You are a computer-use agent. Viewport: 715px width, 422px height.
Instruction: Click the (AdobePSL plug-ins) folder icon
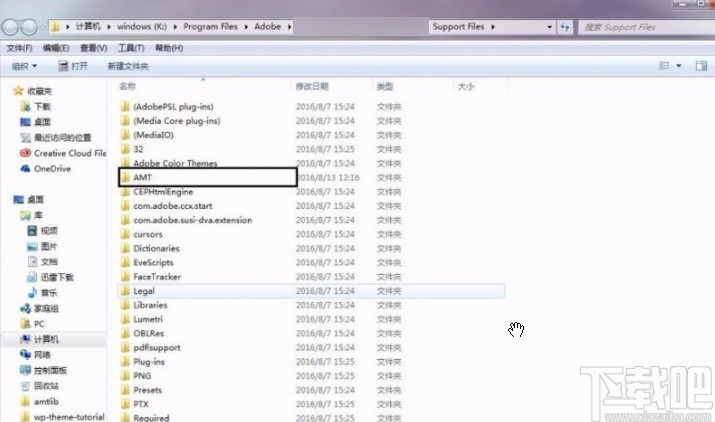(125, 107)
